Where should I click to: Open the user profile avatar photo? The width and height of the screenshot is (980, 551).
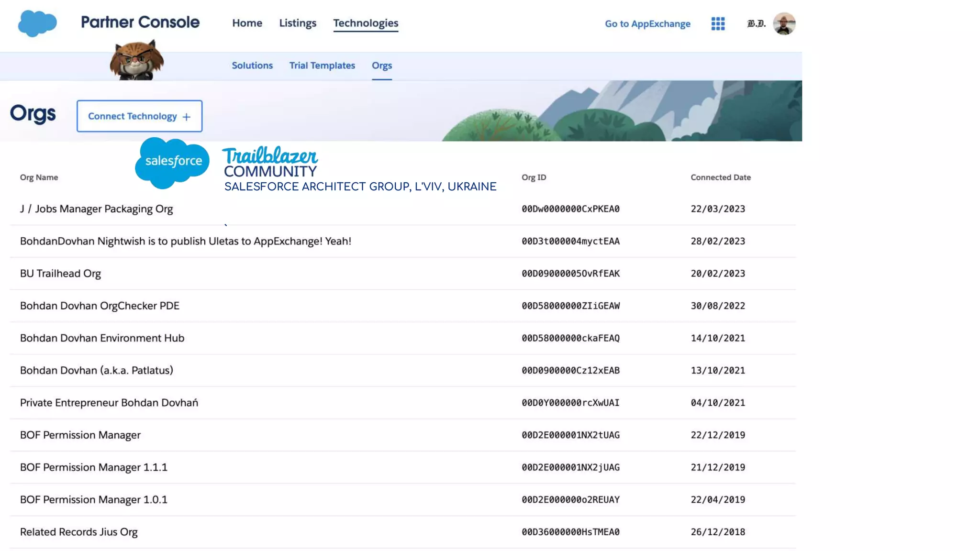pos(784,23)
